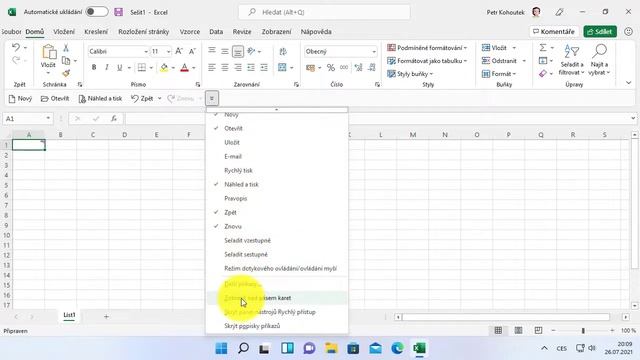Screen dimensions: 640x360
Task: Click the cut scissors icon
Action: 66,48
